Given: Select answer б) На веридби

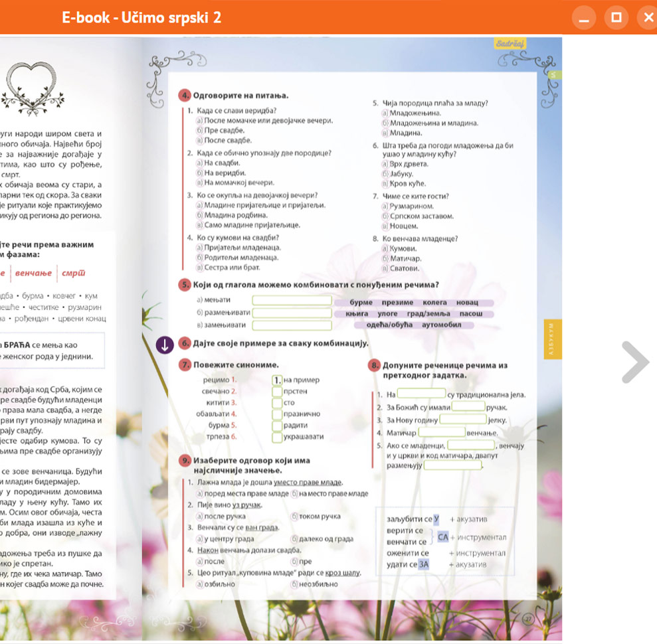Looking at the screenshot, I should [x=218, y=173].
